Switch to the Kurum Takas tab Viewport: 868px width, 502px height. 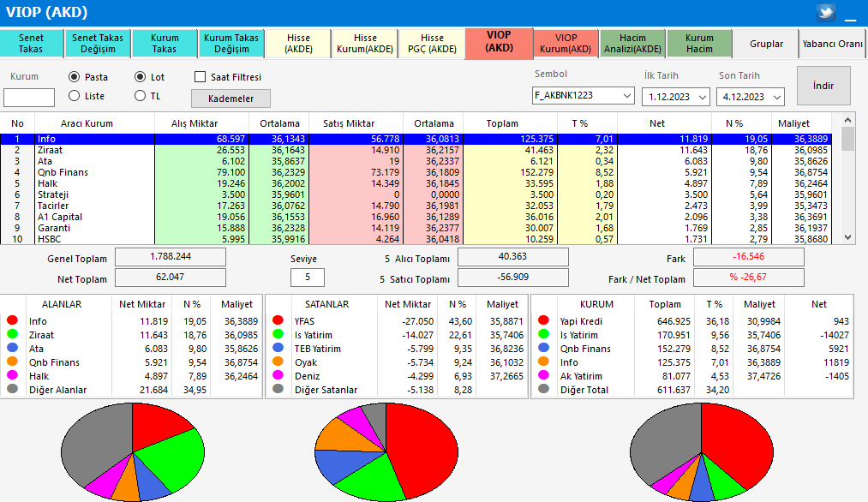(x=165, y=44)
